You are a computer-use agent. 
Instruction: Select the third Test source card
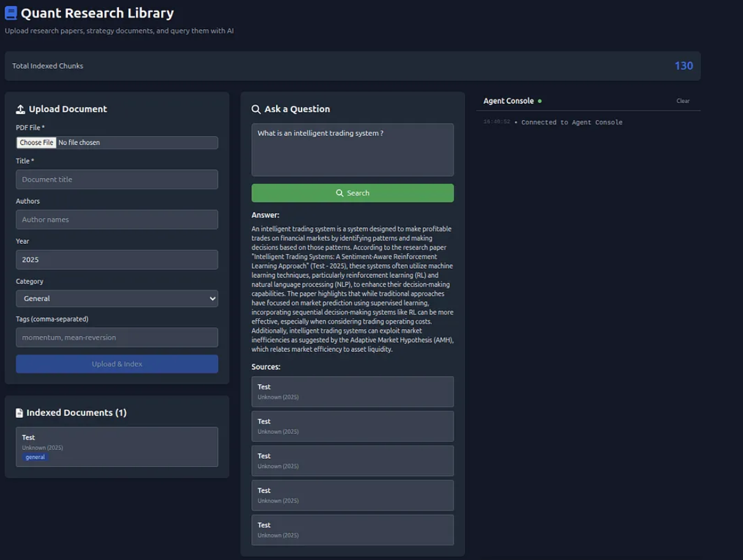click(352, 461)
